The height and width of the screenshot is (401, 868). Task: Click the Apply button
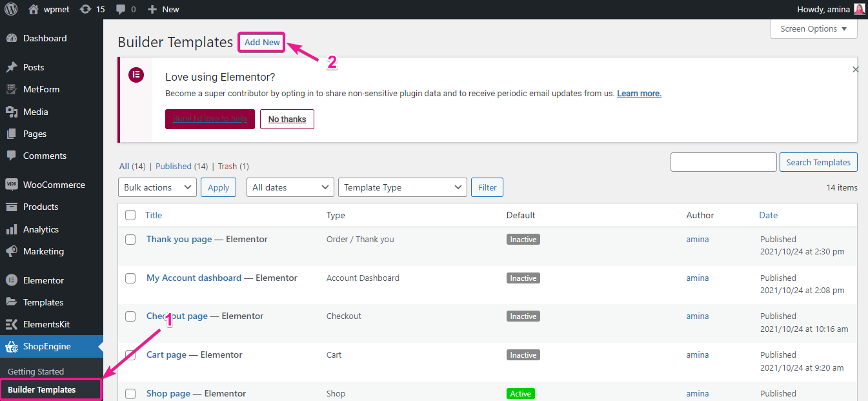219,187
